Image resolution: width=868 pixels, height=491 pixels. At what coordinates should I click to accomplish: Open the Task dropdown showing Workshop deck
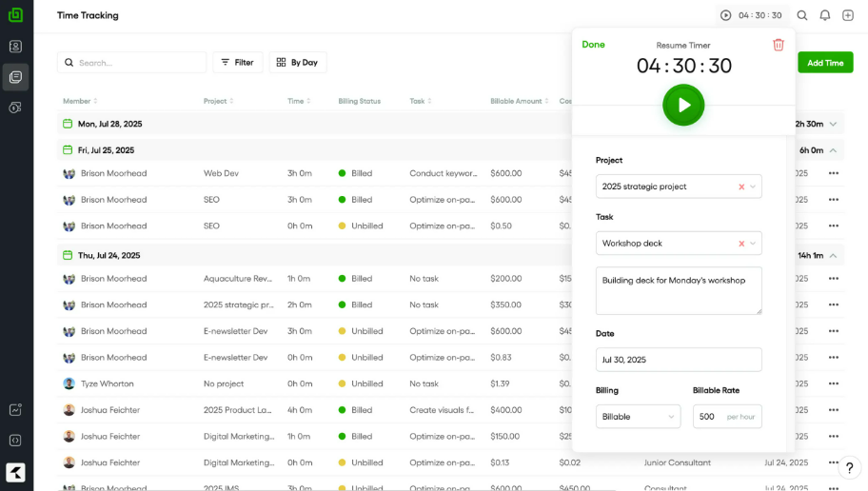coord(679,244)
